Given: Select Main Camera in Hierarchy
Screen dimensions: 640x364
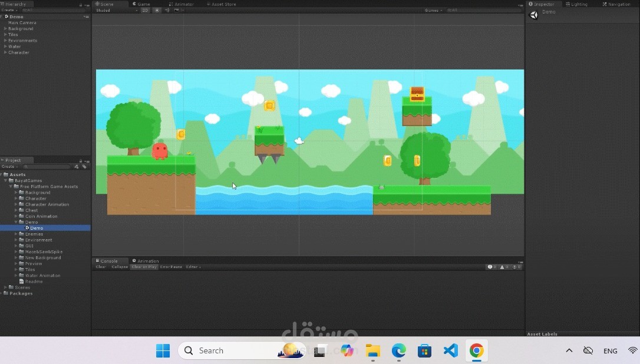Looking at the screenshot, I should (22, 22).
